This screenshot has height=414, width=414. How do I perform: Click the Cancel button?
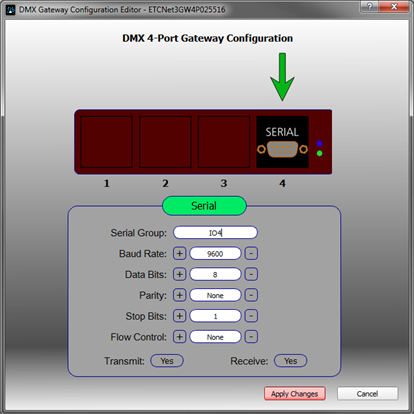(368, 394)
